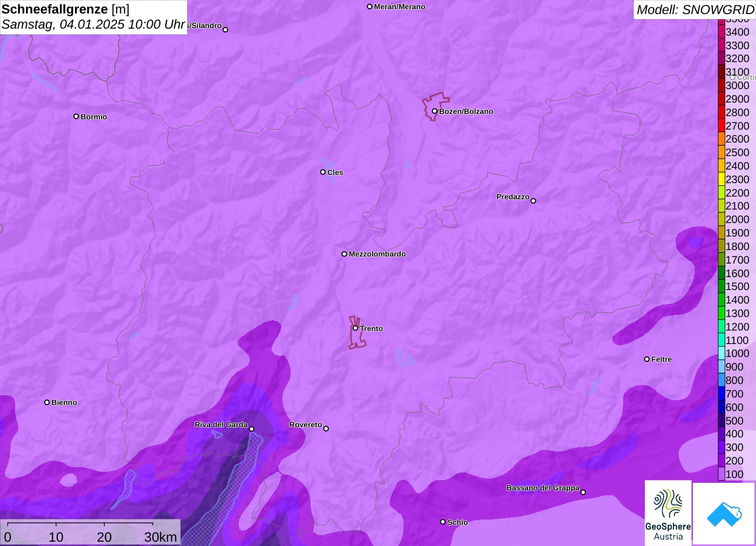Image resolution: width=756 pixels, height=546 pixels.
Task: Click the legend value "1500"
Action: coord(738,286)
